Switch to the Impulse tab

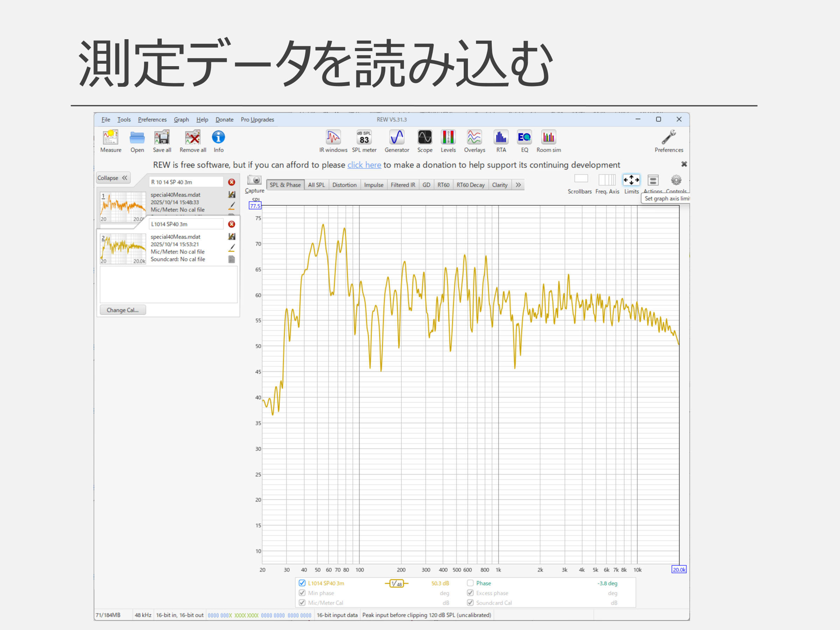click(x=373, y=185)
